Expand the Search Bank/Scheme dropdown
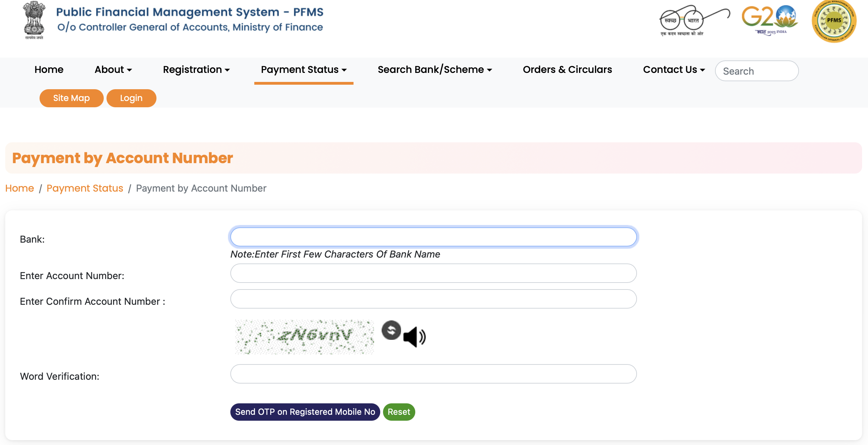Viewport: 868px width, 445px height. click(x=434, y=69)
